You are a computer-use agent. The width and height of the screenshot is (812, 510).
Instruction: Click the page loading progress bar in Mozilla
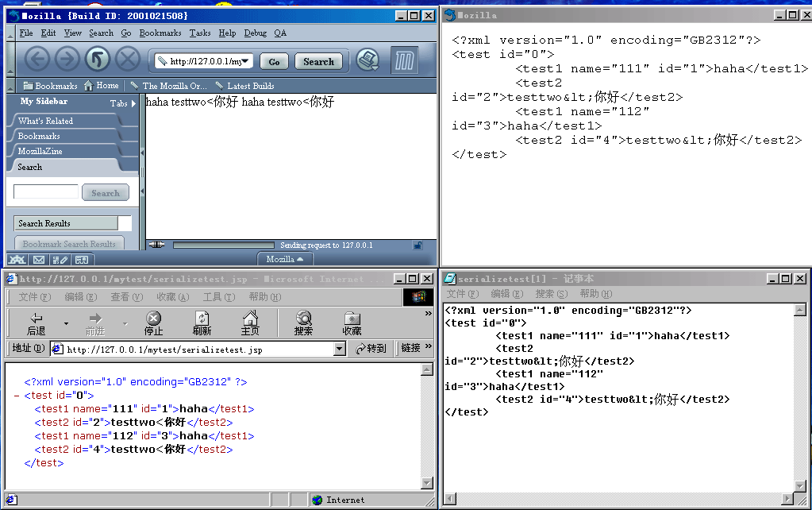(x=224, y=245)
